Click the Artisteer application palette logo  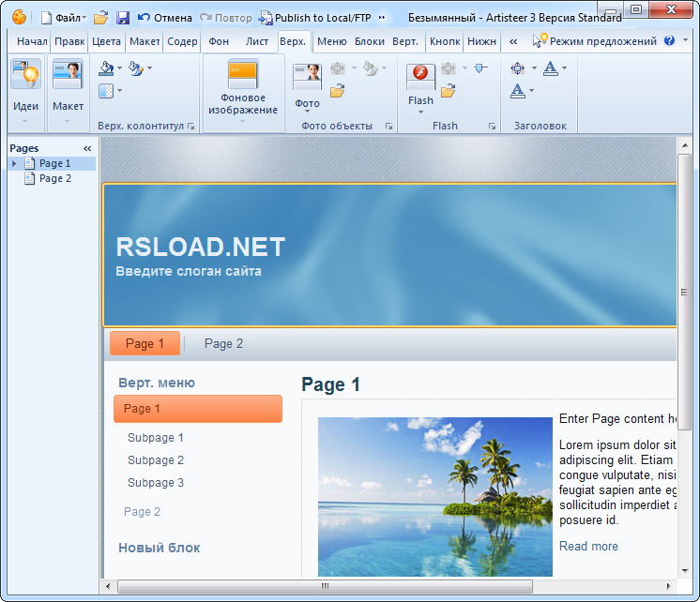pos(19,18)
